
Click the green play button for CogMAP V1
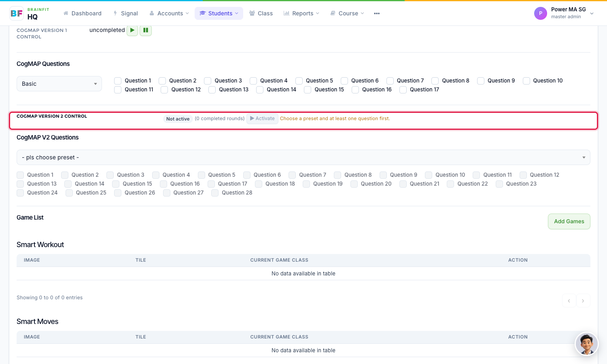pos(132,30)
